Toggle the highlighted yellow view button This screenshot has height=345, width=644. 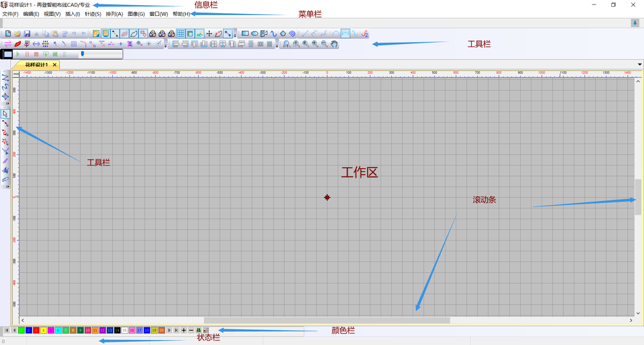106,33
